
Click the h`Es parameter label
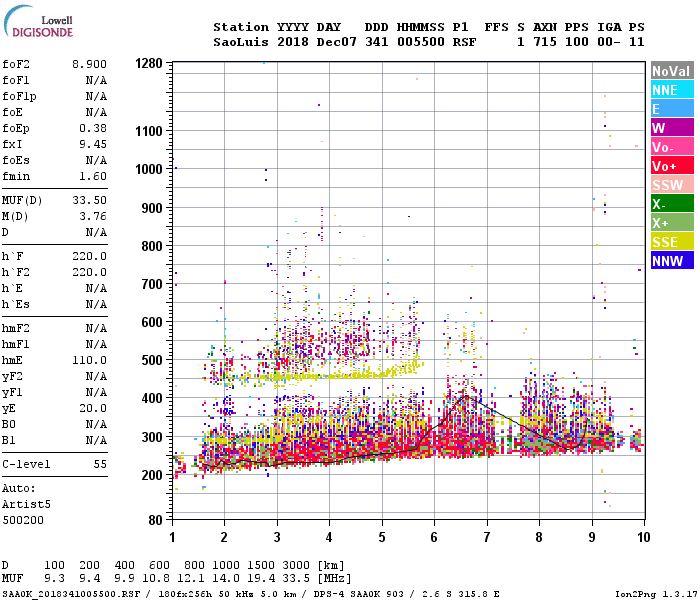click(16, 304)
